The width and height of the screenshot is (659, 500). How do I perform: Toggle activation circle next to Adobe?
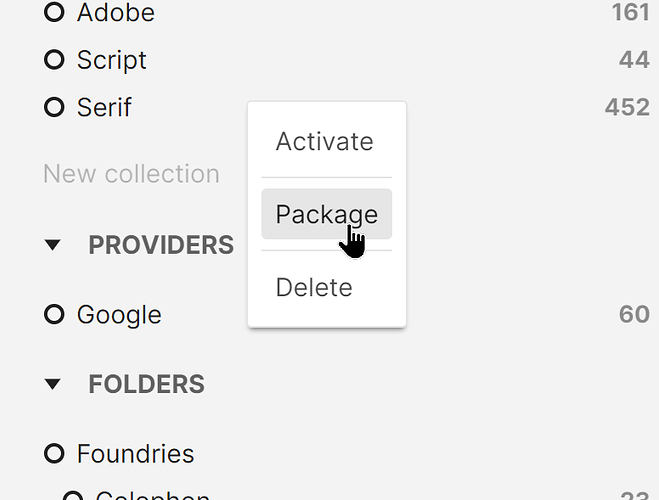54,13
